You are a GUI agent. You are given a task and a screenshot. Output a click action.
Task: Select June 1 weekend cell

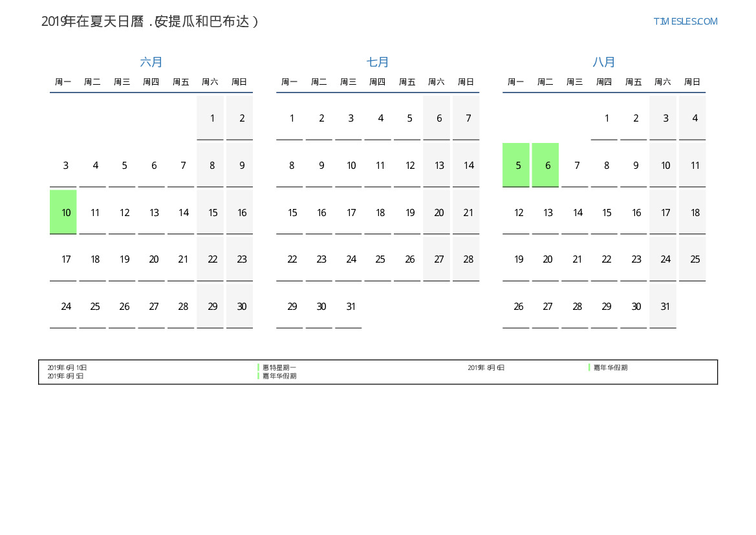coord(211,118)
